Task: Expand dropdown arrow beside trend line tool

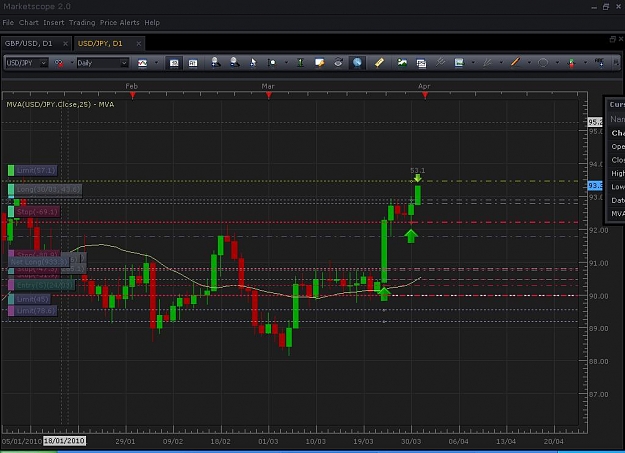Action: pos(529,63)
